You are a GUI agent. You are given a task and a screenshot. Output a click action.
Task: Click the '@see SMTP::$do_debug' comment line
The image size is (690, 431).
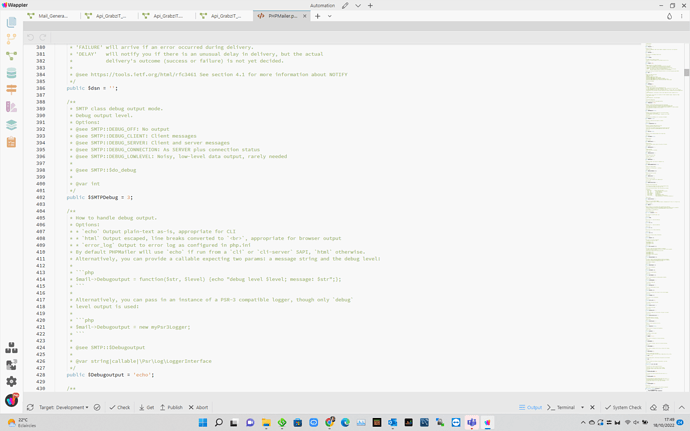106,170
